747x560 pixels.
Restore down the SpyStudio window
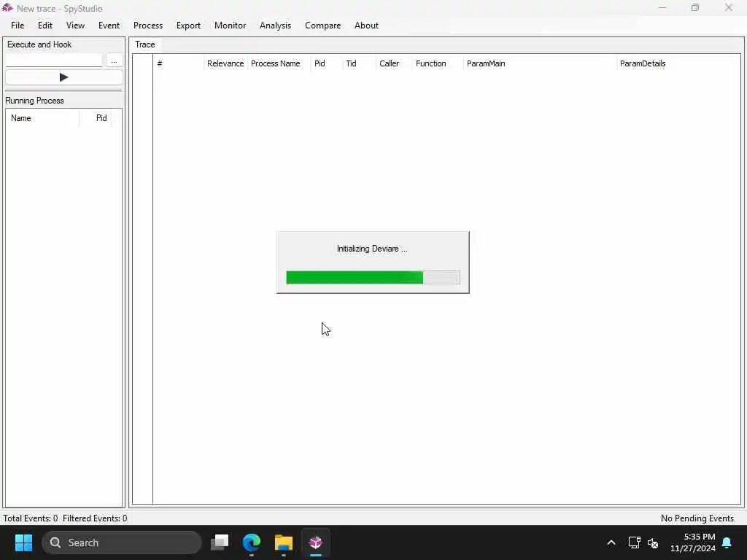pyautogui.click(x=695, y=7)
